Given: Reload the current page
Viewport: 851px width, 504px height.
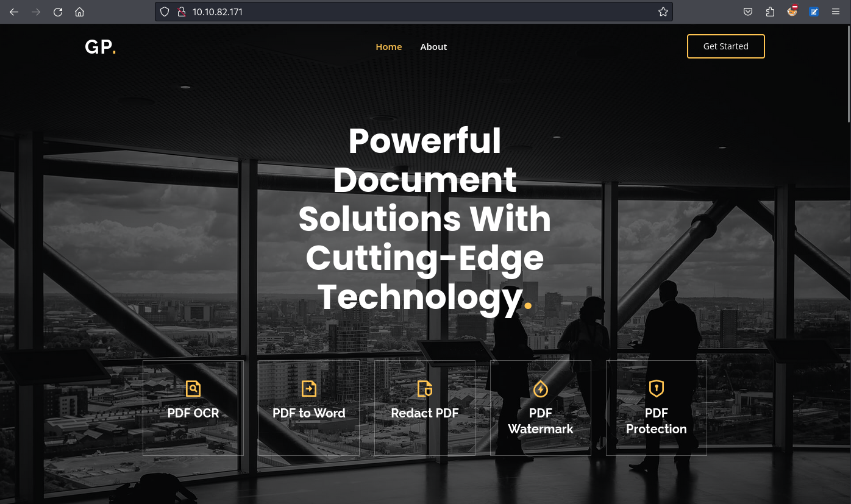Looking at the screenshot, I should pyautogui.click(x=58, y=12).
